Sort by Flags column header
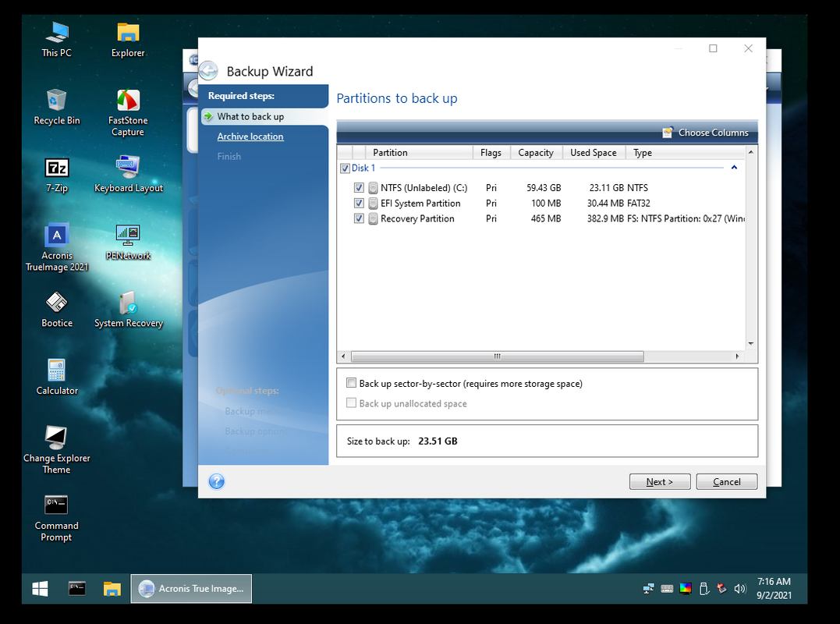This screenshot has height=624, width=840. click(491, 153)
